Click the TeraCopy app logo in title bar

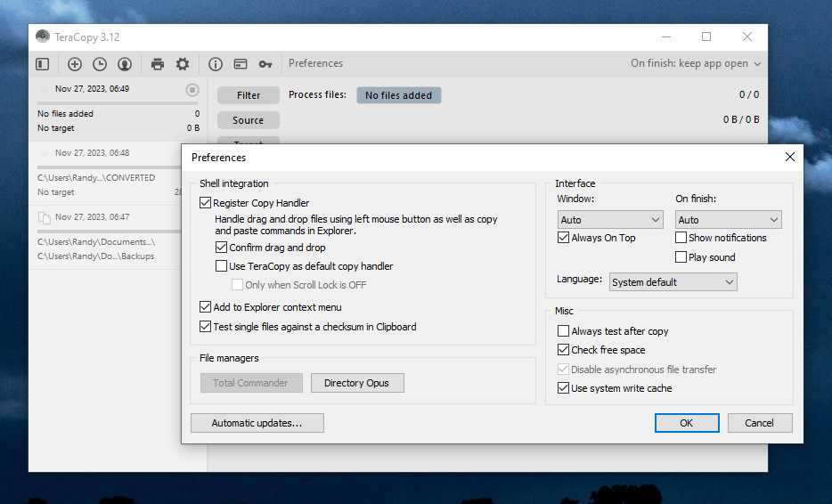pos(43,37)
